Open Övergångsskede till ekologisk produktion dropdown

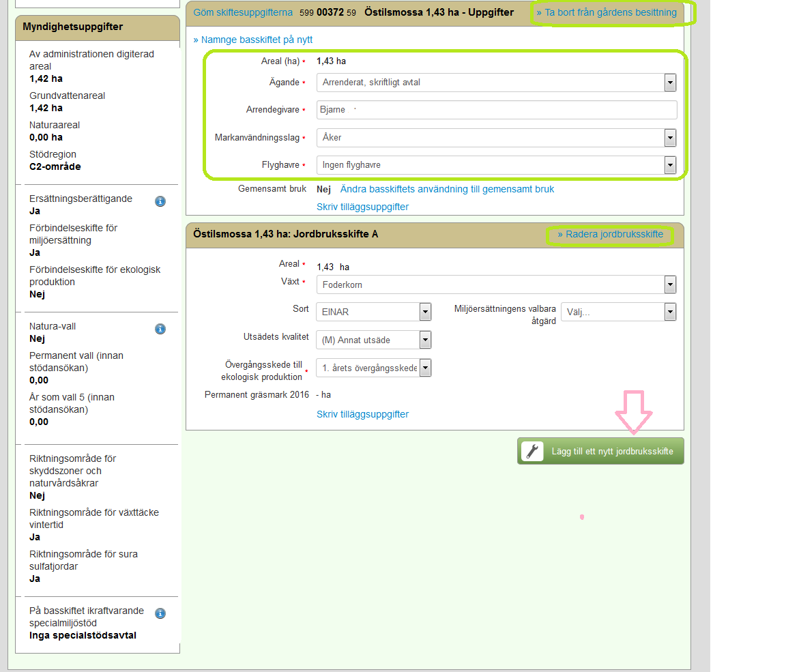pyautogui.click(x=373, y=368)
